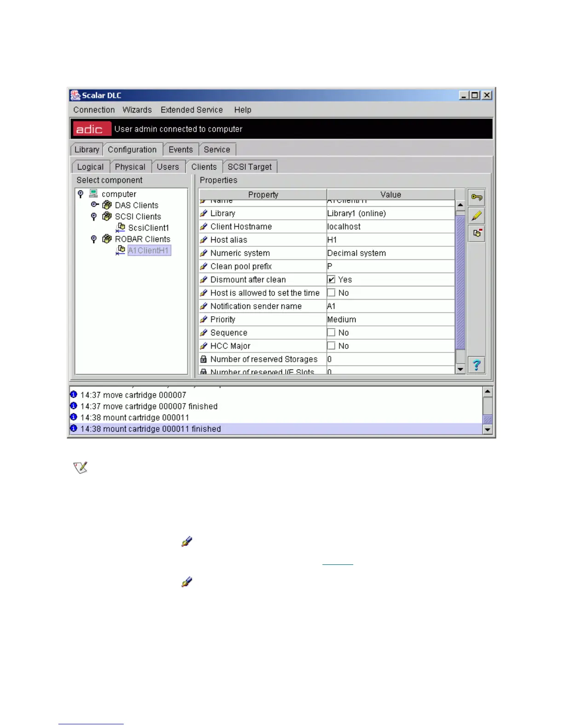Switch to the Library tab
563x728 pixels.
tap(87, 150)
